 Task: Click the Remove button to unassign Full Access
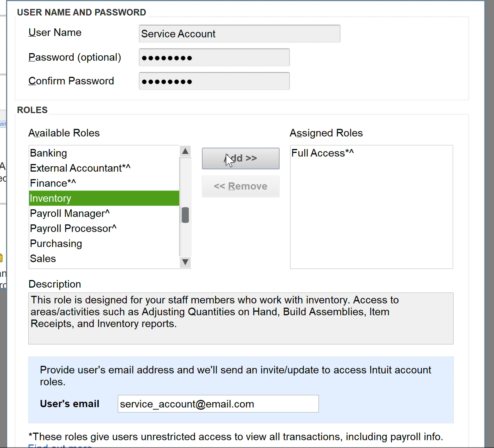pyautogui.click(x=240, y=186)
